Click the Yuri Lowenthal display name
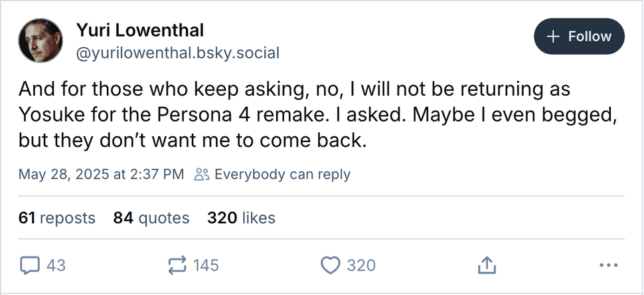This screenshot has height=295, width=644. pyautogui.click(x=140, y=30)
